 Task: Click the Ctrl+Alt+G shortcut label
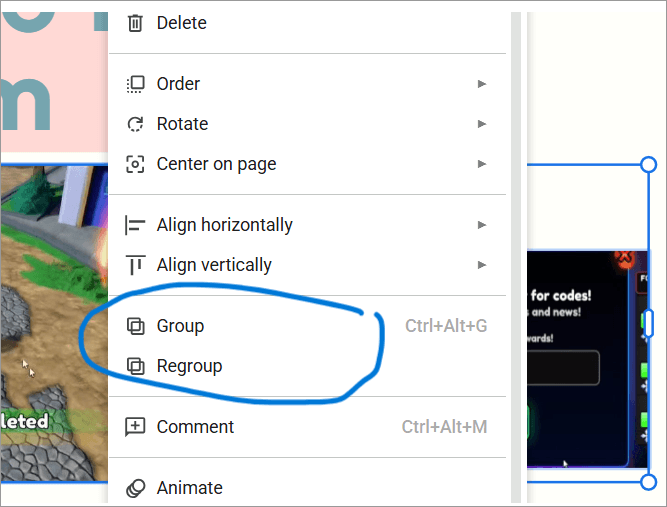click(x=446, y=326)
